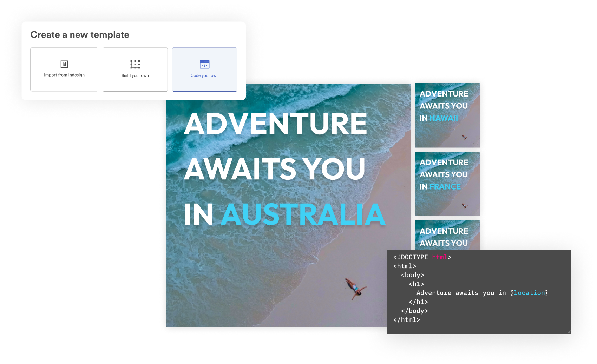Click the code window icon for Code your own

point(205,64)
